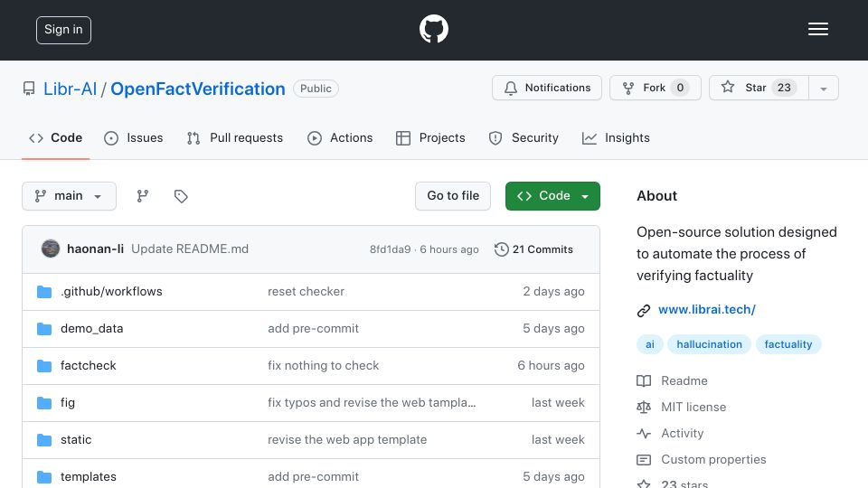This screenshot has width=868, height=488.
Task: Expand the star lists dropdown arrow
Action: [x=823, y=88]
